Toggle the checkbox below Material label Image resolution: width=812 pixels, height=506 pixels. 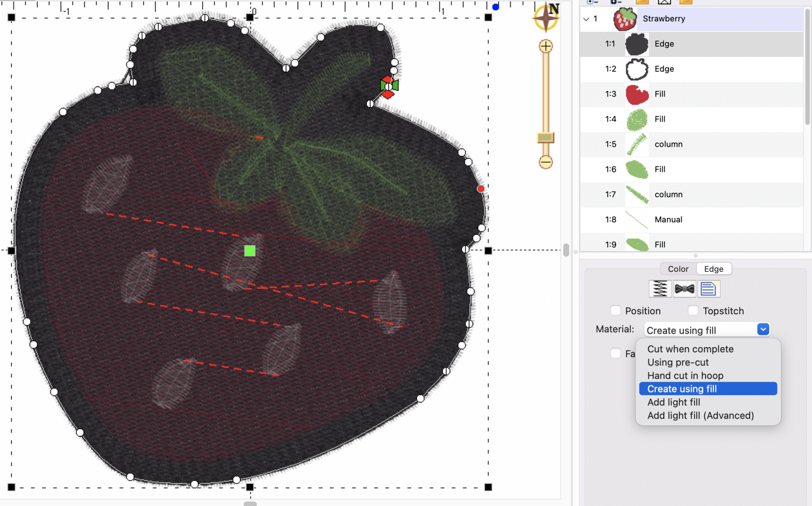(616, 353)
